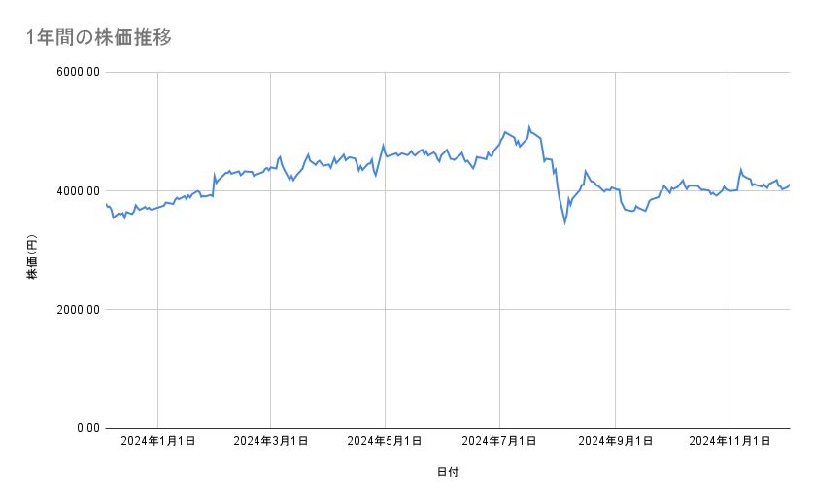815x504 pixels.
Task: Select the 2024年1月1日 date label
Action: coord(157,442)
